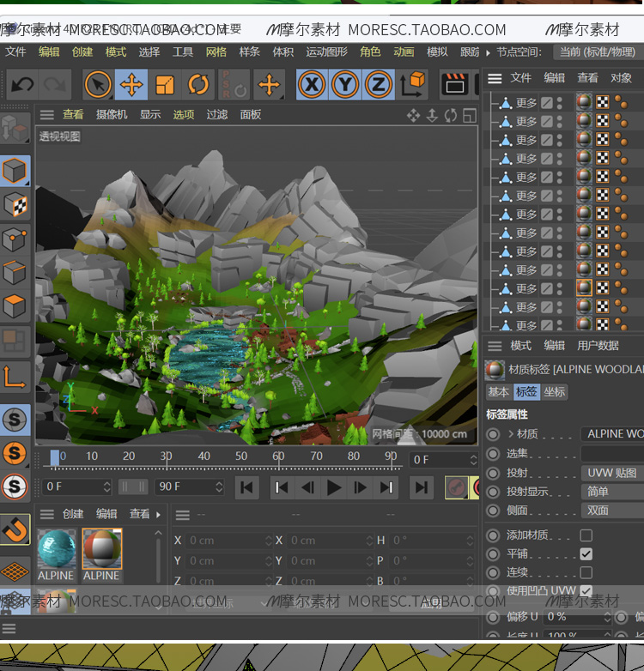This screenshot has height=671, width=644.
Task: Enable the magnet snap icon
Action: coord(15,529)
